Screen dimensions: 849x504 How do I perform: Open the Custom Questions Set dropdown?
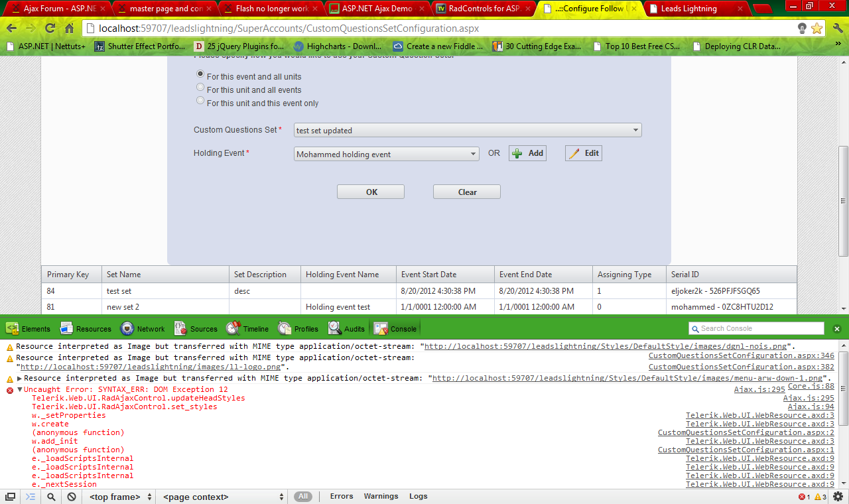(468, 130)
